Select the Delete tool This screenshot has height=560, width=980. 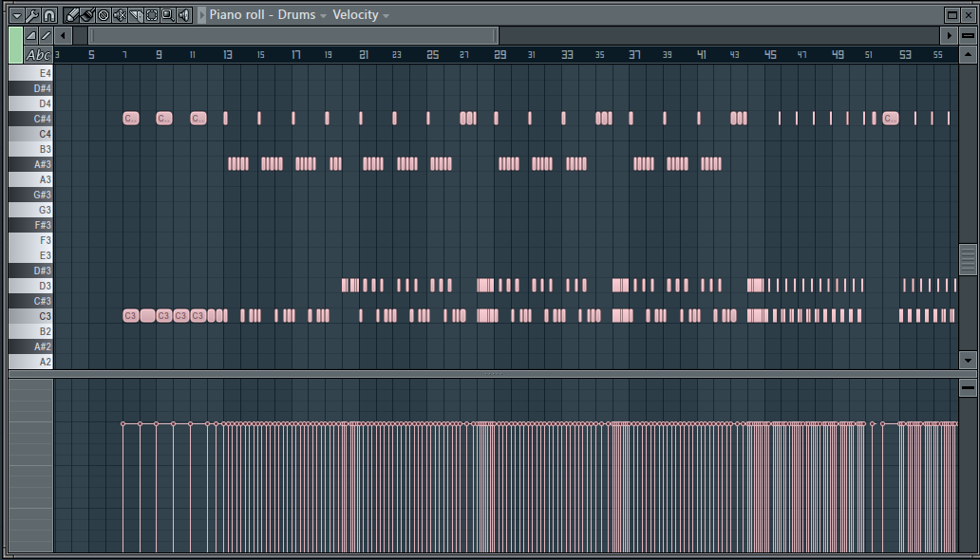coord(104,15)
